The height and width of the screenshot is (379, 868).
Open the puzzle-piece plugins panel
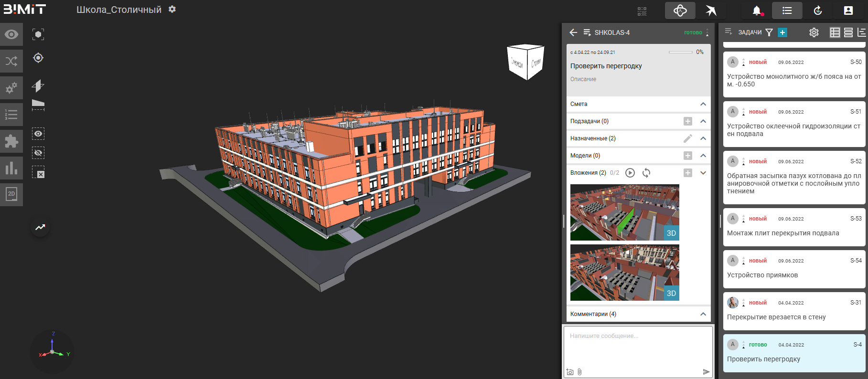click(11, 141)
